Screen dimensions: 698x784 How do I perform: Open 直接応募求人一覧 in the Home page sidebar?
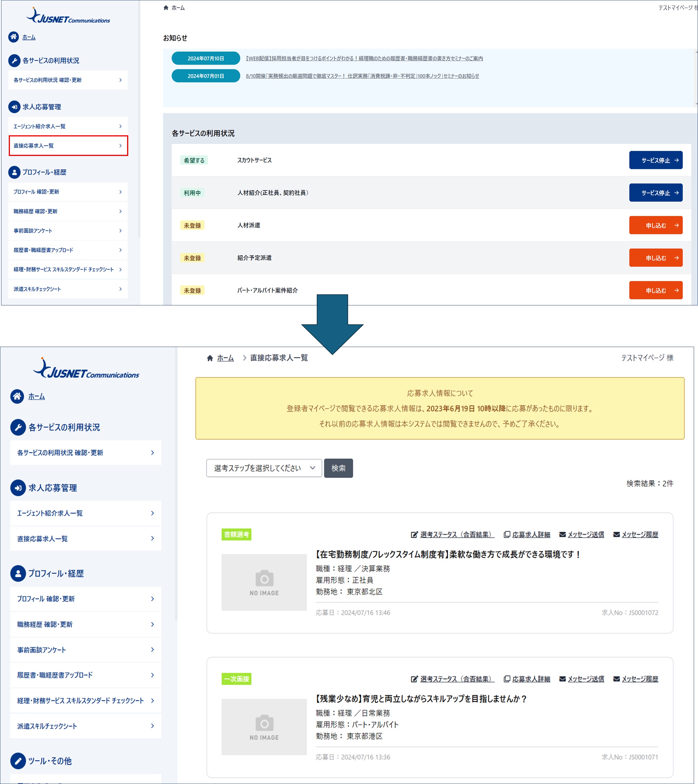[x=68, y=146]
